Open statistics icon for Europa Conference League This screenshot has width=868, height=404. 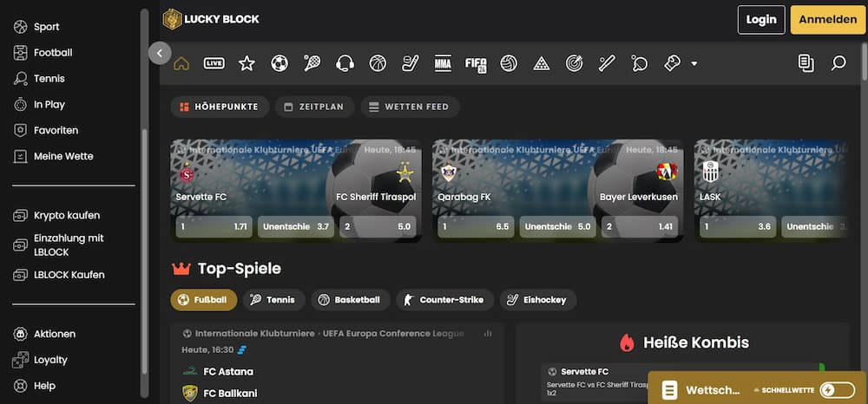(488, 333)
